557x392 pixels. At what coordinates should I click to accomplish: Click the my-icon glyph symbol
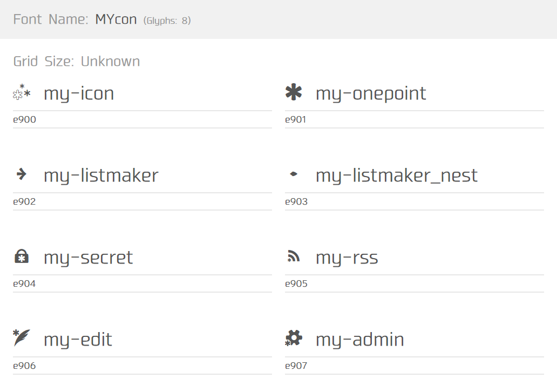22,92
